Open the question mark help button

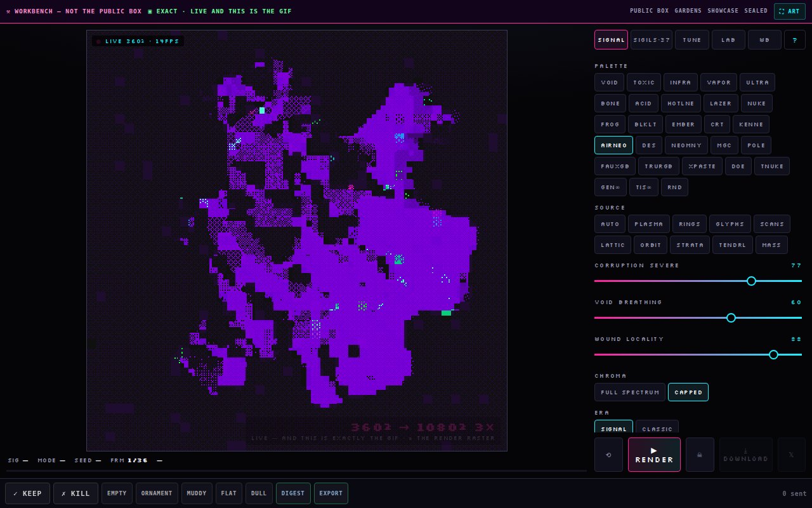pyautogui.click(x=795, y=39)
